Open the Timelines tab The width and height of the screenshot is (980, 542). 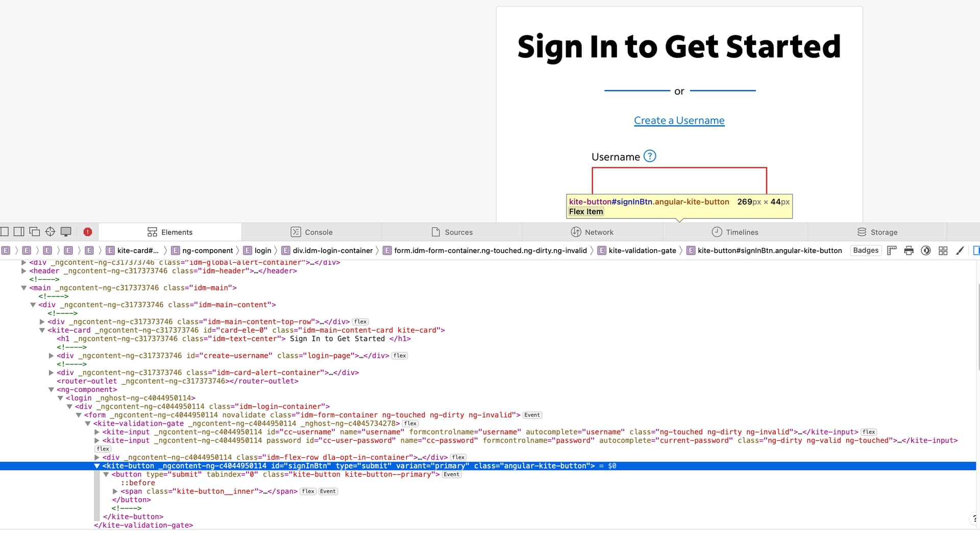[735, 232]
